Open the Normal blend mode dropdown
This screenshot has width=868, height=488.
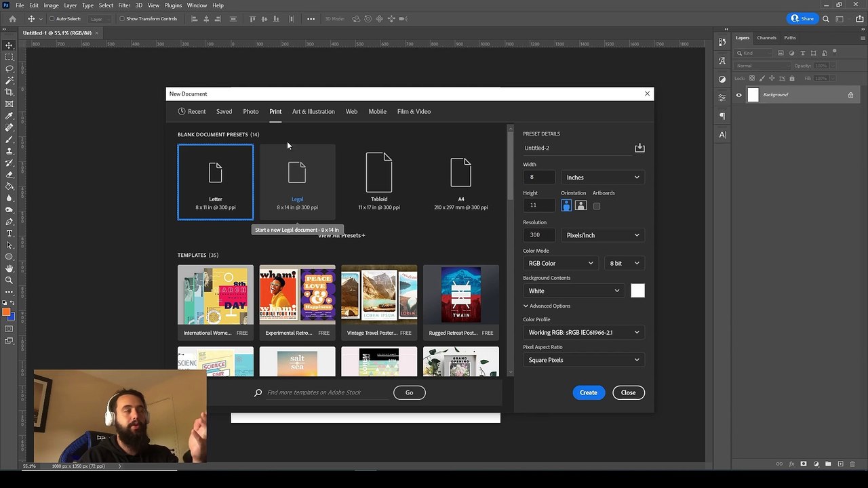pos(763,66)
